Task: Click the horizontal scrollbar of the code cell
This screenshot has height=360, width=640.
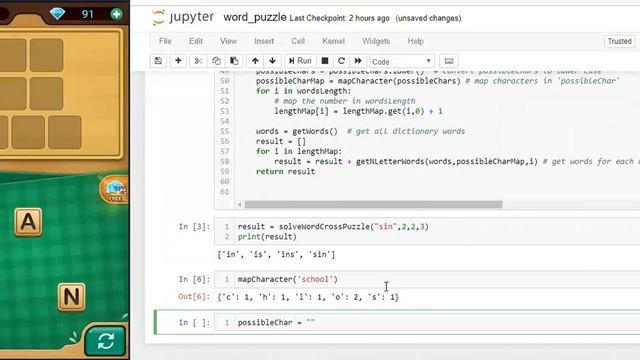Action: click(x=373, y=204)
